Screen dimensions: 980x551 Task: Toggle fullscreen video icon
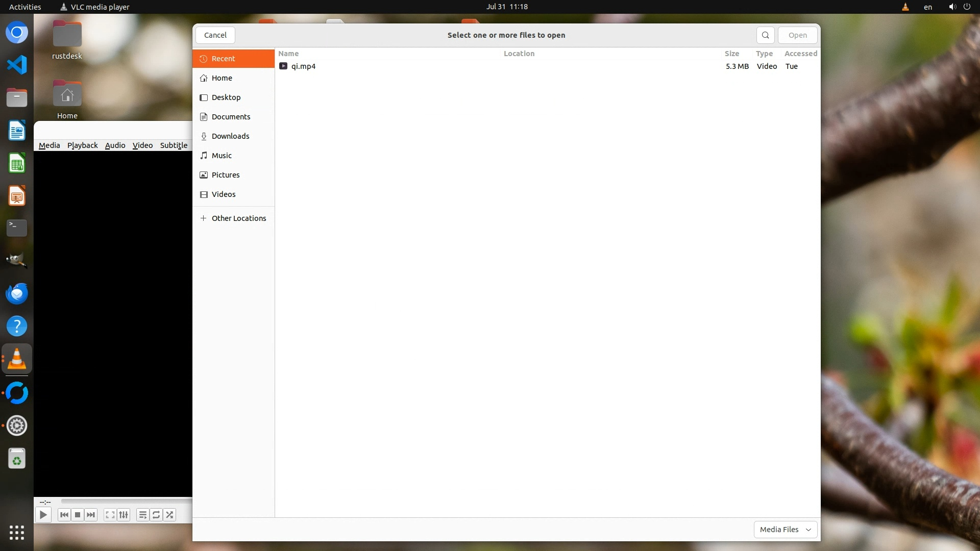(110, 515)
